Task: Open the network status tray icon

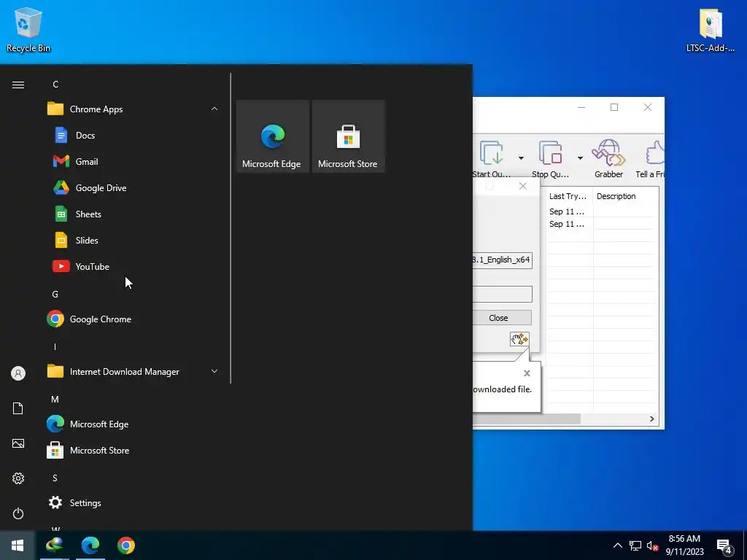Action: [x=635, y=545]
